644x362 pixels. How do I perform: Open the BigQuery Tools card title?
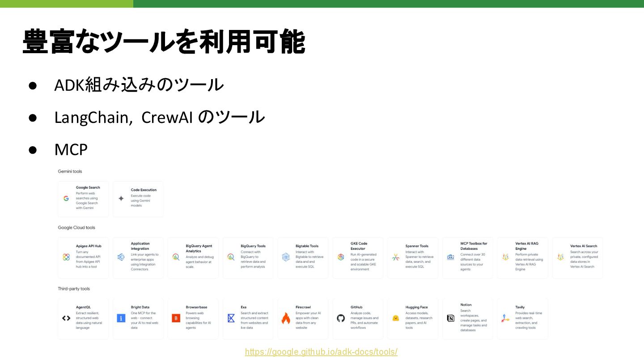pyautogui.click(x=253, y=246)
